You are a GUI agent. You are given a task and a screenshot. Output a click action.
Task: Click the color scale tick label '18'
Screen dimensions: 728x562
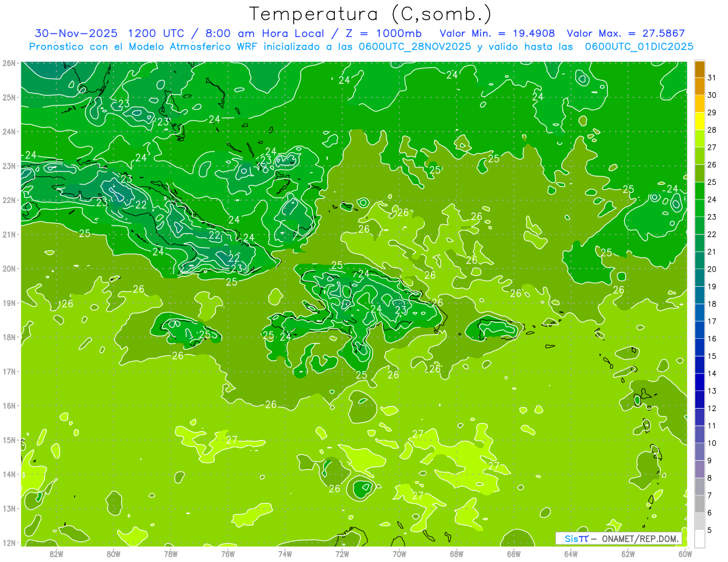[x=712, y=304]
